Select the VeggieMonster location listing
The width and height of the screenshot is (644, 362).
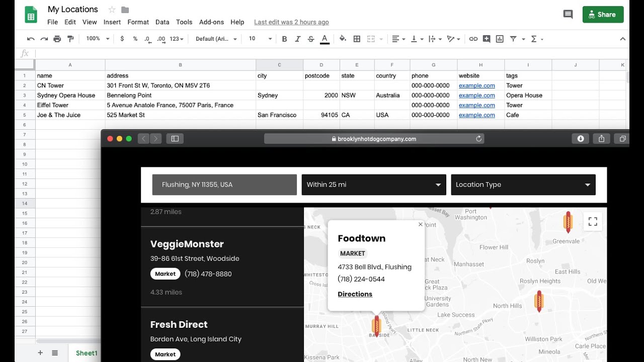pos(222,266)
